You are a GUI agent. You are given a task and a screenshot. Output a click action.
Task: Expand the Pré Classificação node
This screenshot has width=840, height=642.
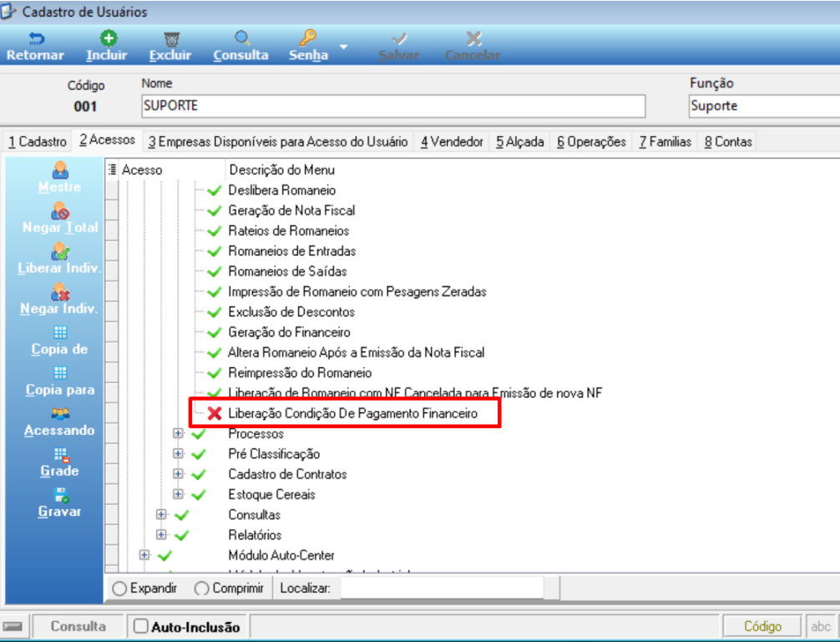(x=179, y=454)
